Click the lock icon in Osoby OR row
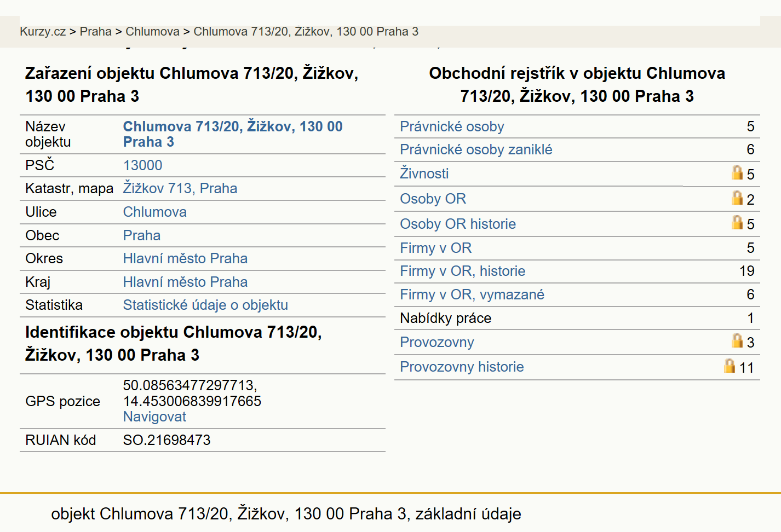 click(x=737, y=198)
